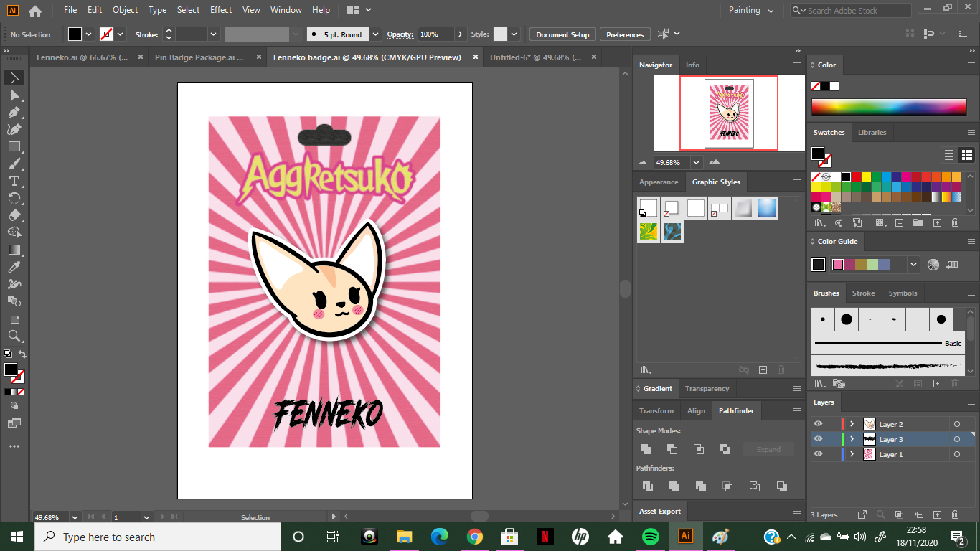
Task: Expand Layer 1 contents arrow
Action: [852, 454]
